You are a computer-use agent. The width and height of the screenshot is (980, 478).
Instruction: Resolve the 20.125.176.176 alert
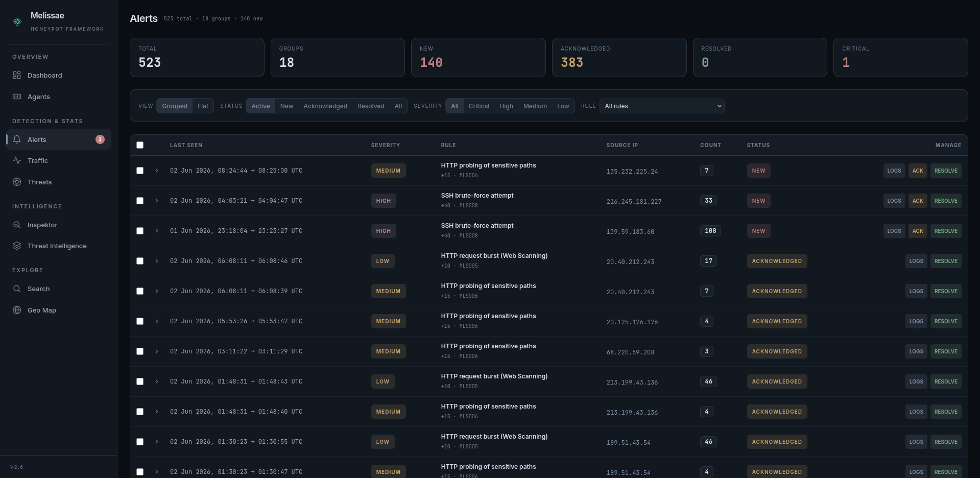(x=946, y=321)
